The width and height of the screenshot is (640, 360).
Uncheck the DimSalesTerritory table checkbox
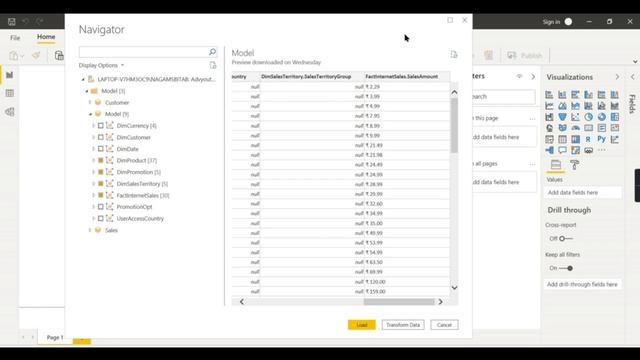pos(100,184)
